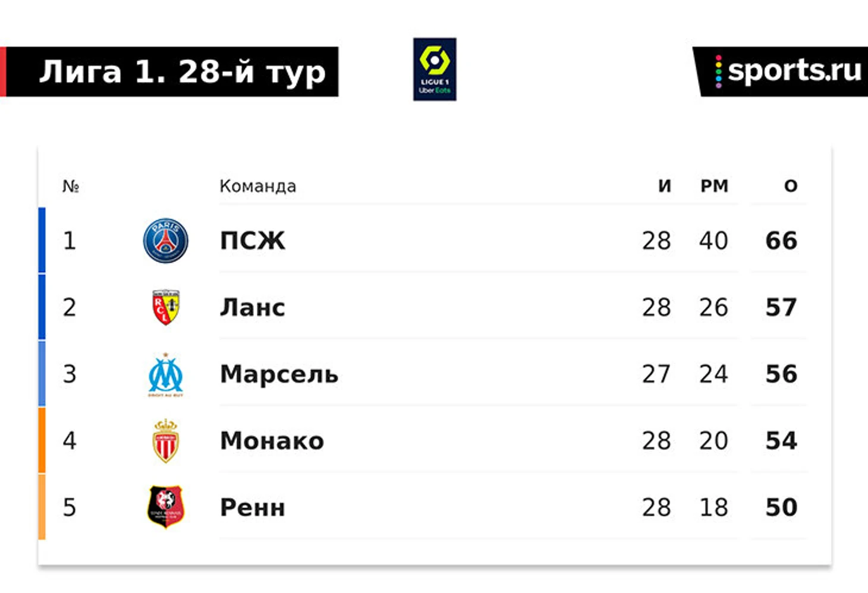Click the sports.ru logo
Image resolution: width=868 pixels, height=593 pixels.
[x=794, y=71]
